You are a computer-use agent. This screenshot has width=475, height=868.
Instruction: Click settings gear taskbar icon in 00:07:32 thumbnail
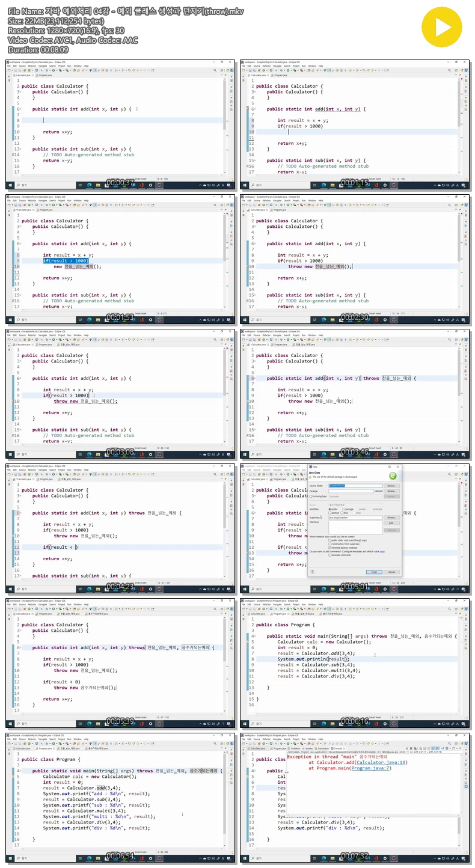pyautogui.click(x=385, y=858)
